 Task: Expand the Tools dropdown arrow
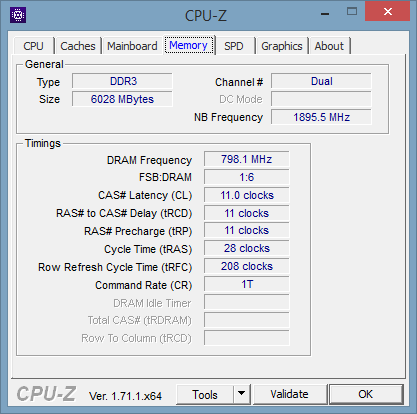tap(242, 394)
